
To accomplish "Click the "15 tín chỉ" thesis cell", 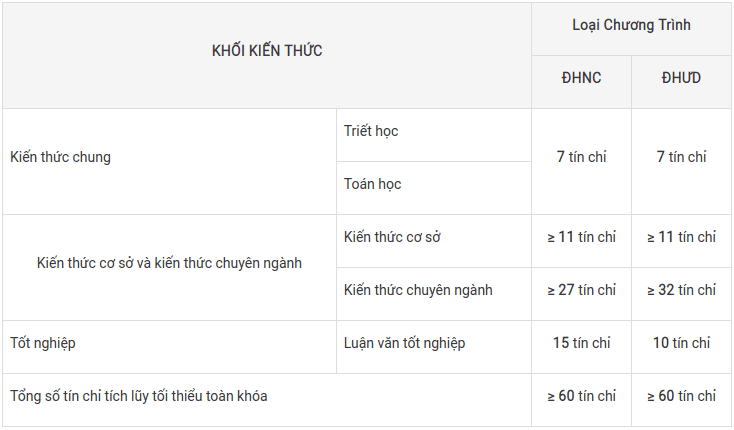I will click(x=581, y=343).
